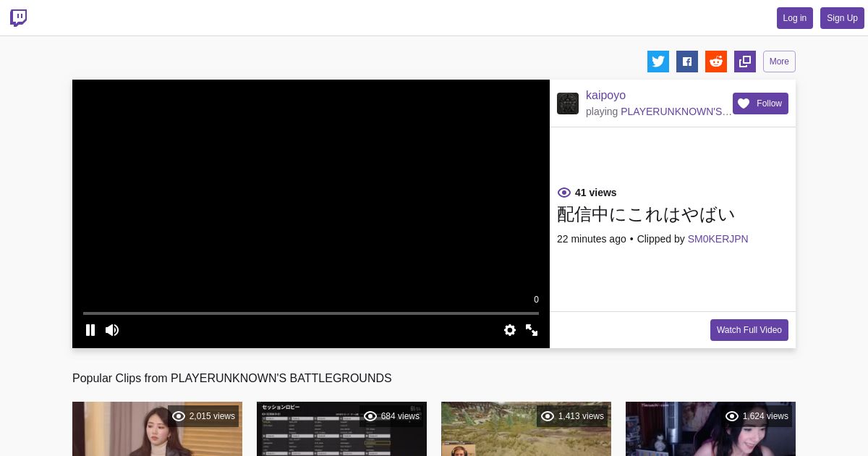Image resolution: width=868 pixels, height=456 pixels.
Task: Open popular clip with 1,413 views
Action: click(x=526, y=428)
